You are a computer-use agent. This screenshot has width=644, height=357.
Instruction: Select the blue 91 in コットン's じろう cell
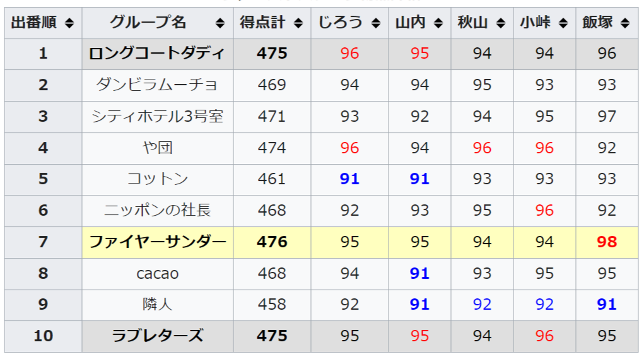tap(349, 179)
